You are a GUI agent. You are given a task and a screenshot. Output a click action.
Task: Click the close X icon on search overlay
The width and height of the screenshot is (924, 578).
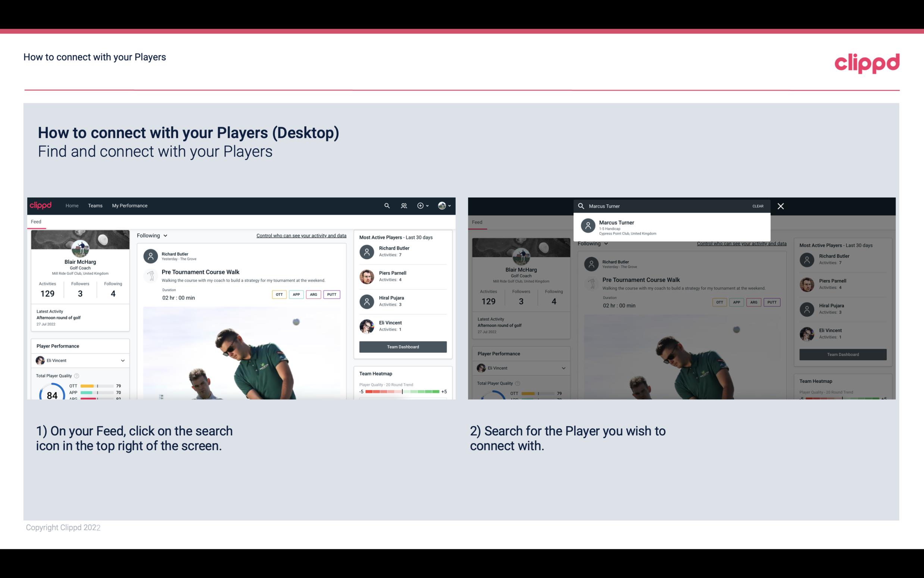(x=781, y=206)
